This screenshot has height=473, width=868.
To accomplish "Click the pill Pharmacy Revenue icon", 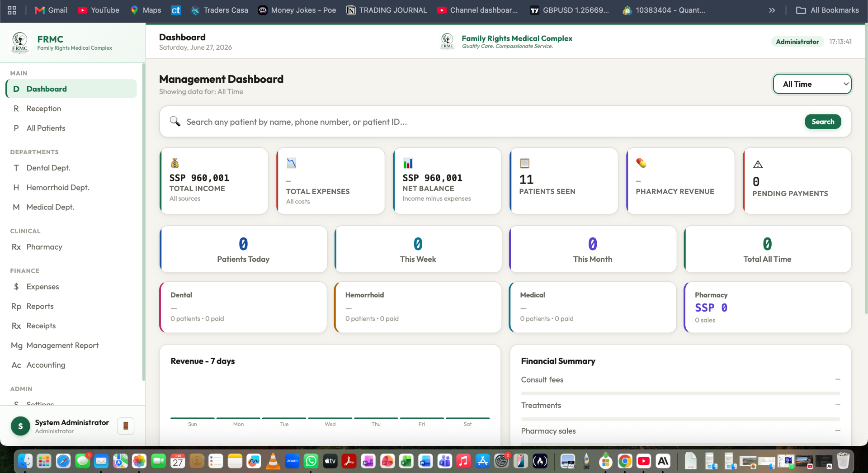I will [x=641, y=163].
